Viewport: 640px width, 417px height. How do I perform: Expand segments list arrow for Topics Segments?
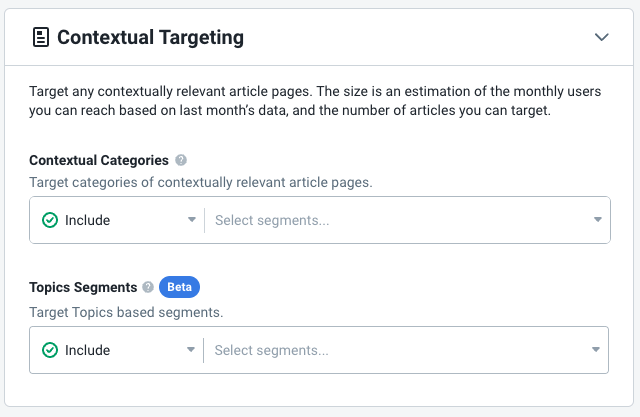[x=596, y=350]
